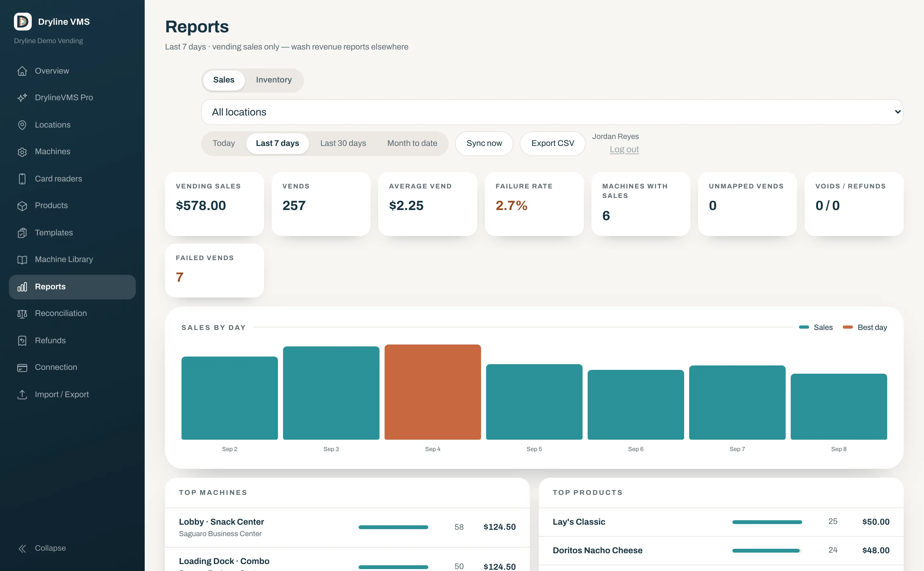This screenshot has width=924, height=571.
Task: Click the Lay's Classic product row
Action: point(721,522)
